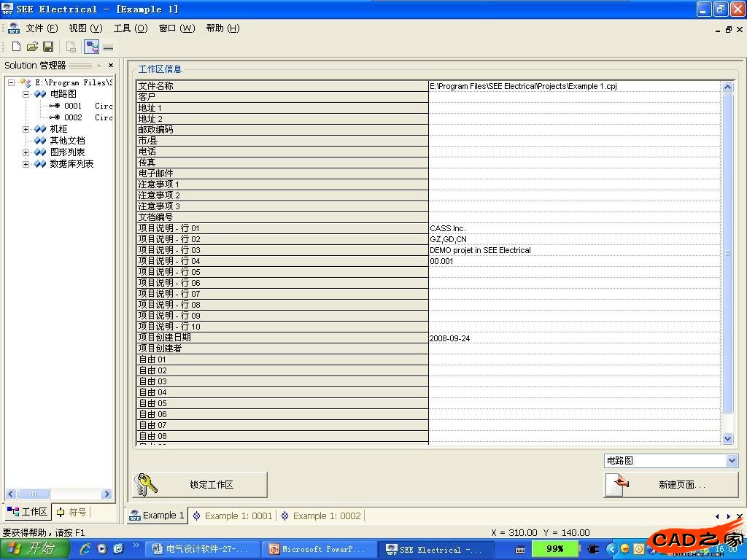Click the Open folder toolbar icon
Screen dimensions: 747x560
click(x=32, y=47)
